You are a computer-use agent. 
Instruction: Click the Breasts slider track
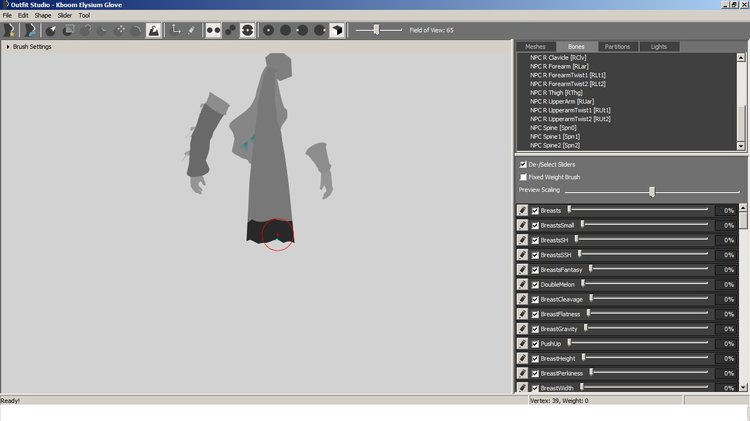tap(639, 209)
